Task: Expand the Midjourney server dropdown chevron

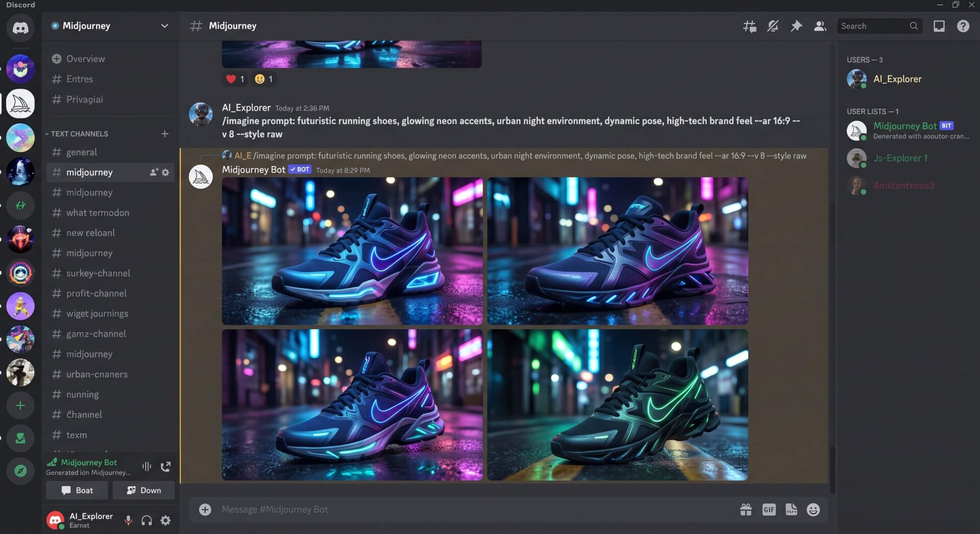Action: [164, 26]
